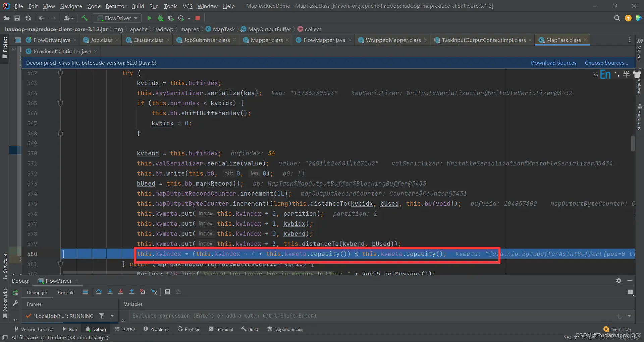
Task: Reload all files from disk
Action: [x=28, y=18]
